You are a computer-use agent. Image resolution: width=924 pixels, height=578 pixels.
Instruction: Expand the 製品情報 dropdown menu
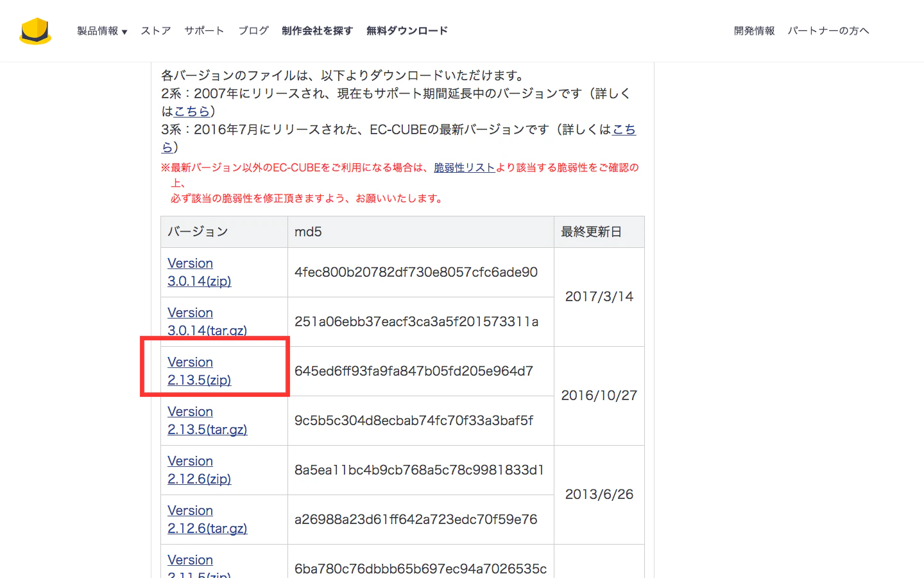pos(102,31)
